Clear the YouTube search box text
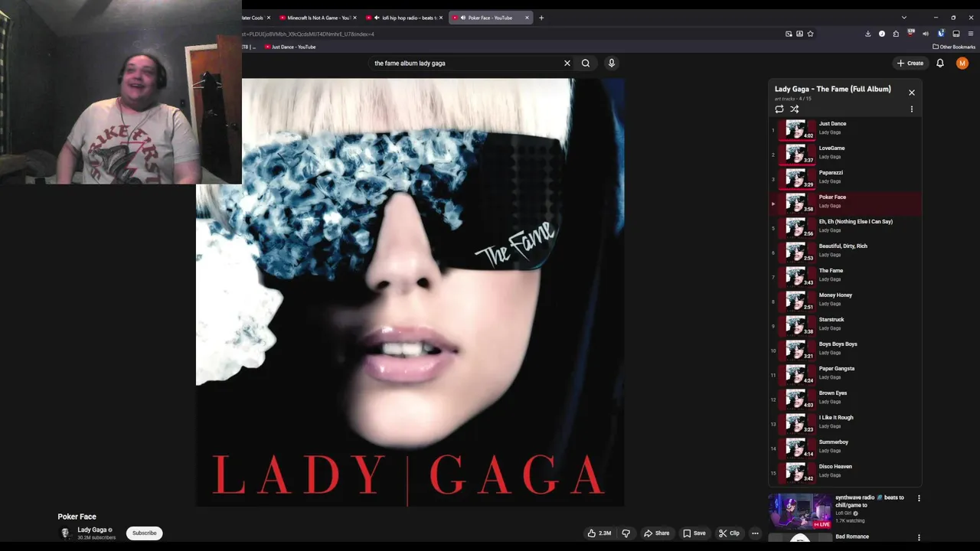This screenshot has width=980, height=551. tap(567, 64)
